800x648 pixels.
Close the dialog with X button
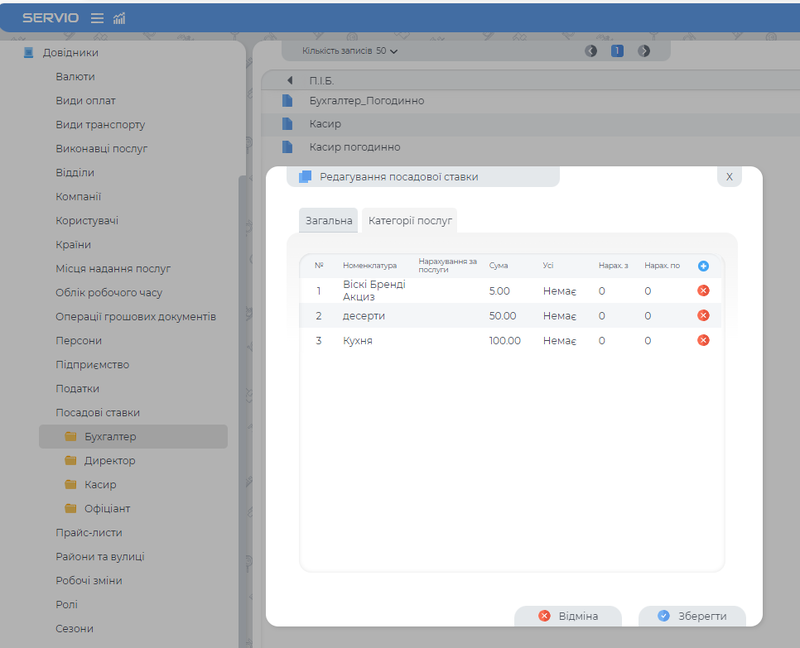click(729, 176)
